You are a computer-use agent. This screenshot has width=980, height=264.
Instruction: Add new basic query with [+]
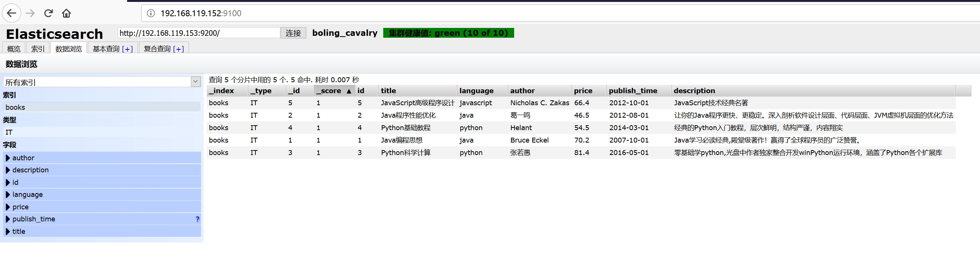(127, 49)
